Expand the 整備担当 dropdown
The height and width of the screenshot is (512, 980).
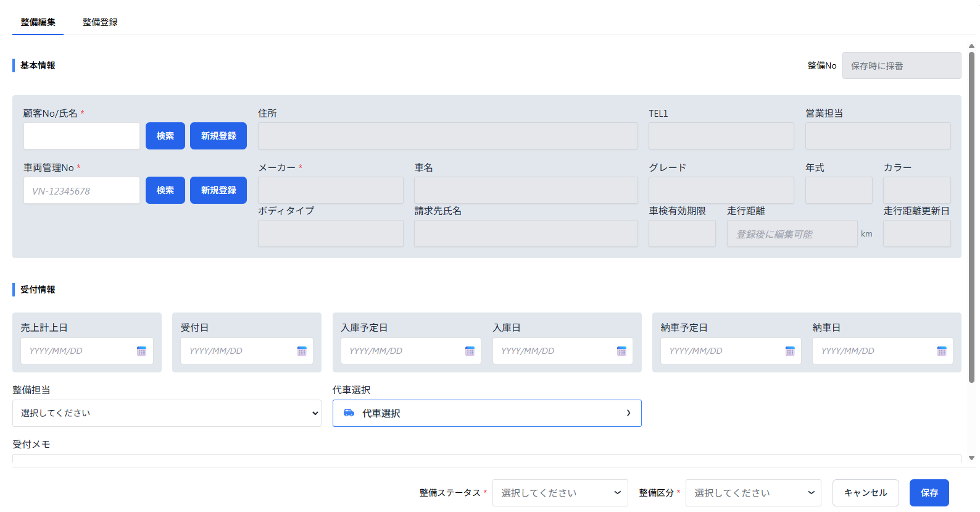pyautogui.click(x=167, y=413)
